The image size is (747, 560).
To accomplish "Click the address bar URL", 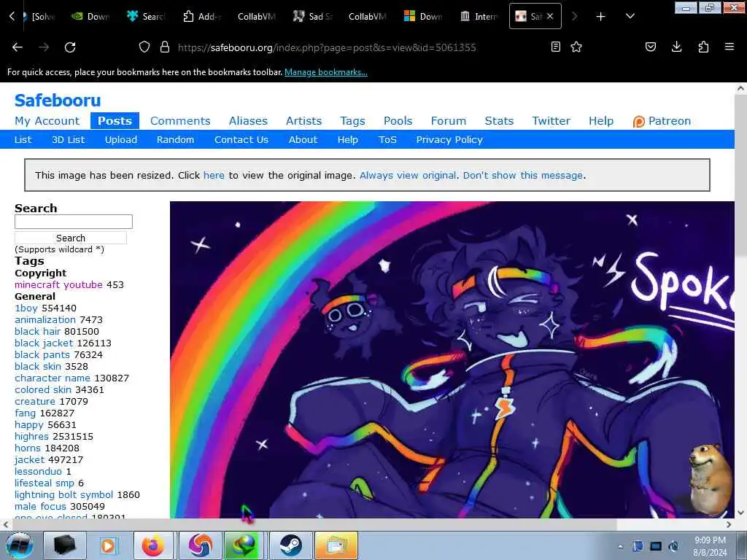I will click(327, 47).
